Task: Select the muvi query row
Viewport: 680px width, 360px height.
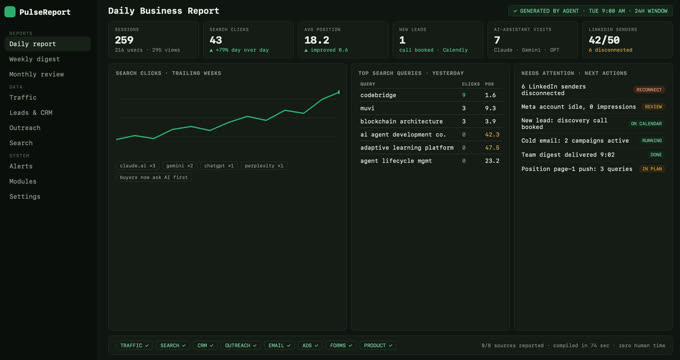Action: [x=431, y=108]
